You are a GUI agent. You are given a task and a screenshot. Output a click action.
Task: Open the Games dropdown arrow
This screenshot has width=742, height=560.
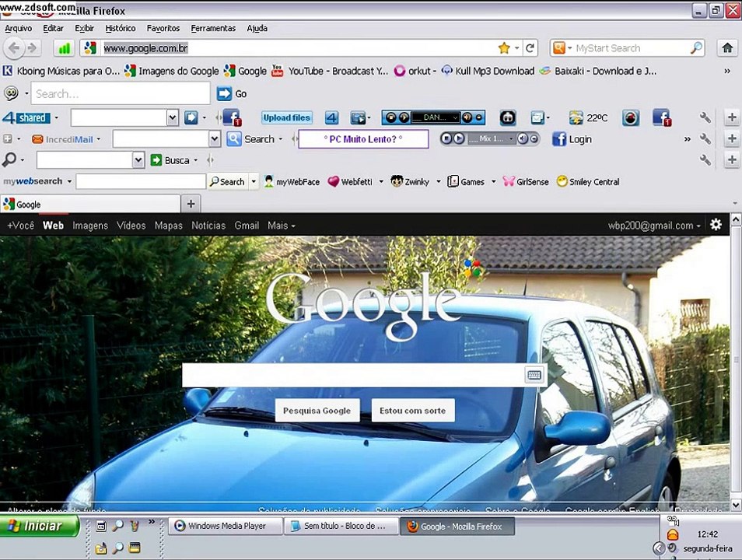coord(494,182)
